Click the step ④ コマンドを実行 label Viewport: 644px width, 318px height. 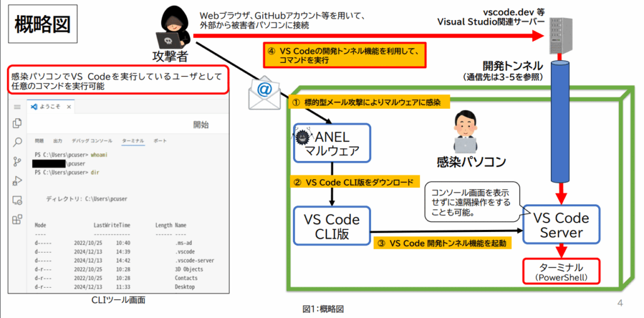tap(344, 55)
